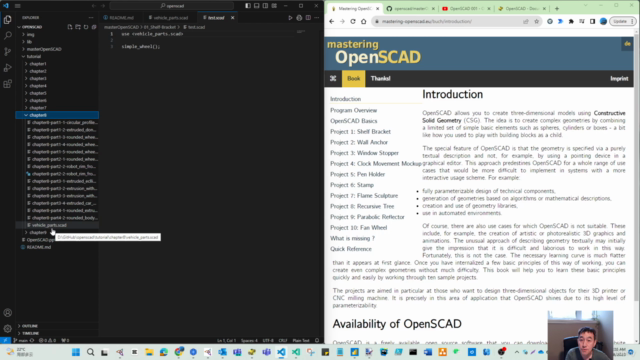Click browser home button
The image size is (640, 360).
[x=363, y=21]
